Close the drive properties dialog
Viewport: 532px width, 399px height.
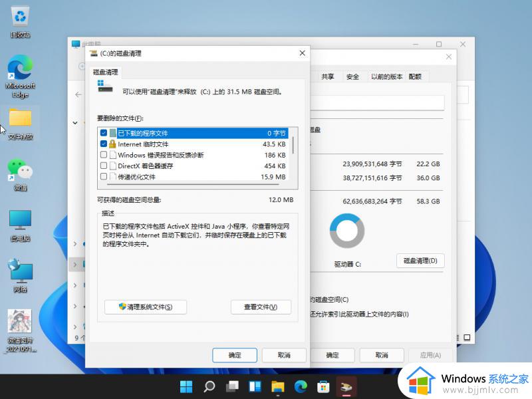(x=448, y=57)
